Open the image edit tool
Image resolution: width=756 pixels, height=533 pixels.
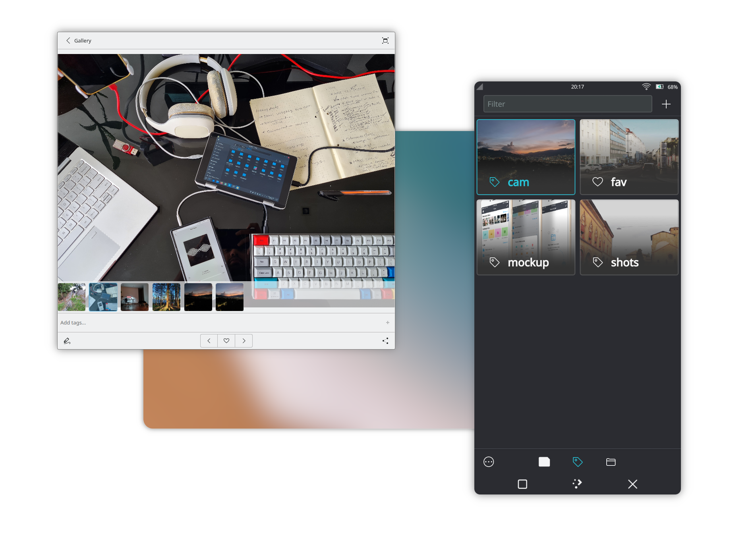point(67,341)
